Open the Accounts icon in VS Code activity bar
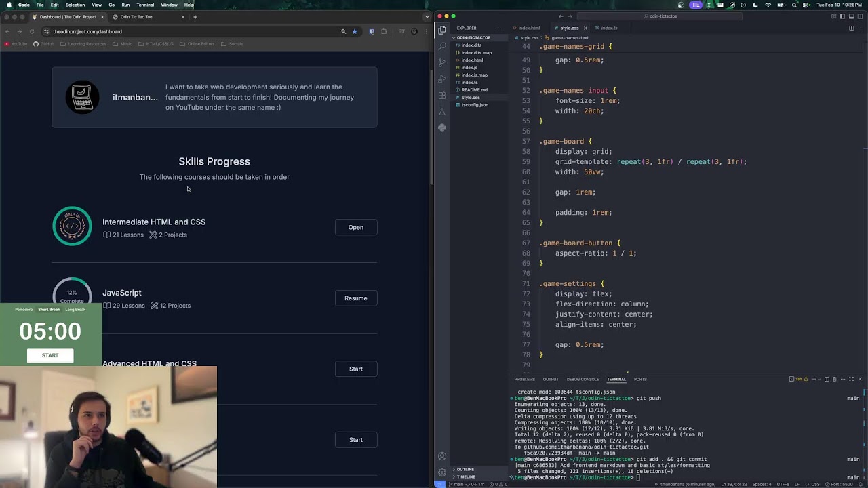Viewport: 868px width, 488px height. (442, 456)
